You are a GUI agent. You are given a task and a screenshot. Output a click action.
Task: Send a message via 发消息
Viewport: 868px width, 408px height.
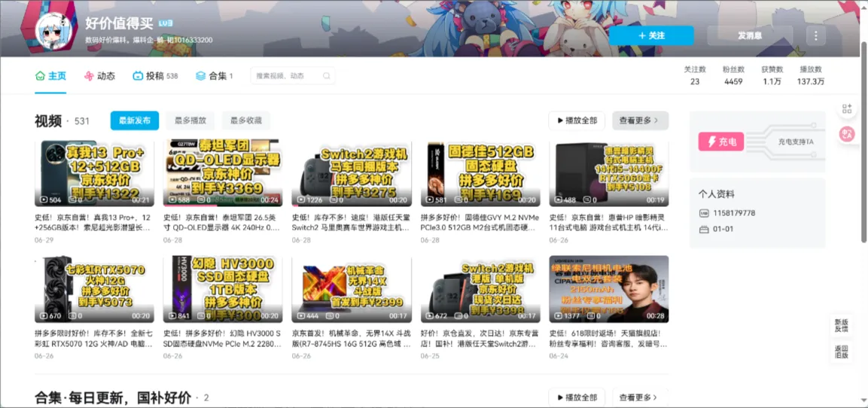[x=750, y=35]
